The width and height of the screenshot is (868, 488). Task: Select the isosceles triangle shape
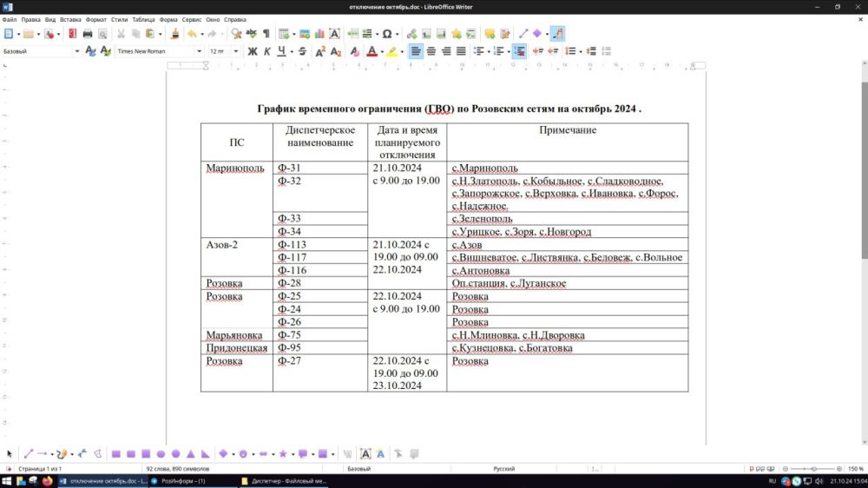tap(190, 453)
